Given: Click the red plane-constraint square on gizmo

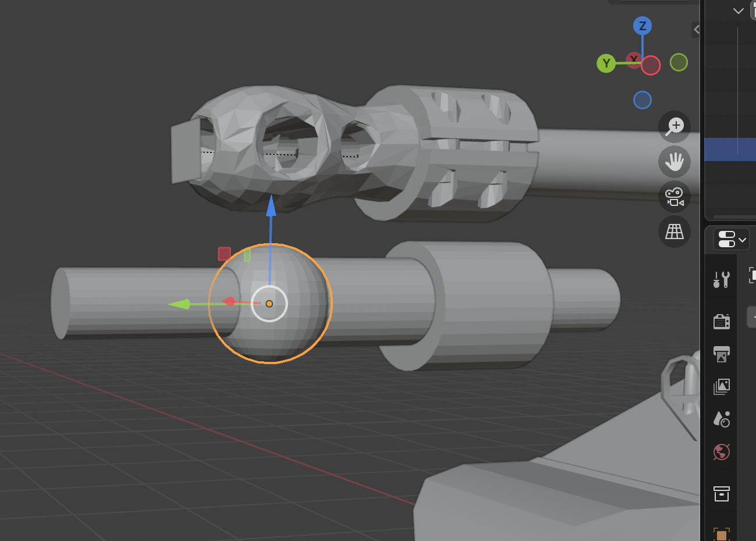Looking at the screenshot, I should coord(224,254).
